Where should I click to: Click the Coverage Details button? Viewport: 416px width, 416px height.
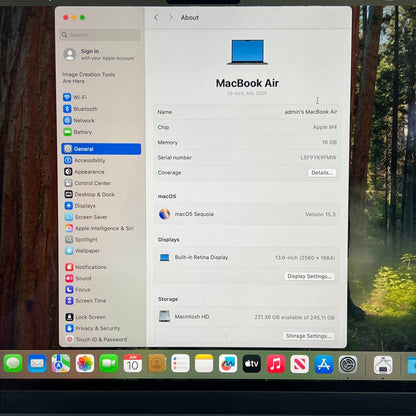(322, 173)
